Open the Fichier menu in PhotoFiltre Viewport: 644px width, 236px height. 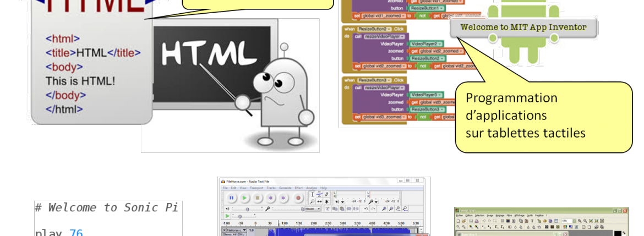pos(459,215)
